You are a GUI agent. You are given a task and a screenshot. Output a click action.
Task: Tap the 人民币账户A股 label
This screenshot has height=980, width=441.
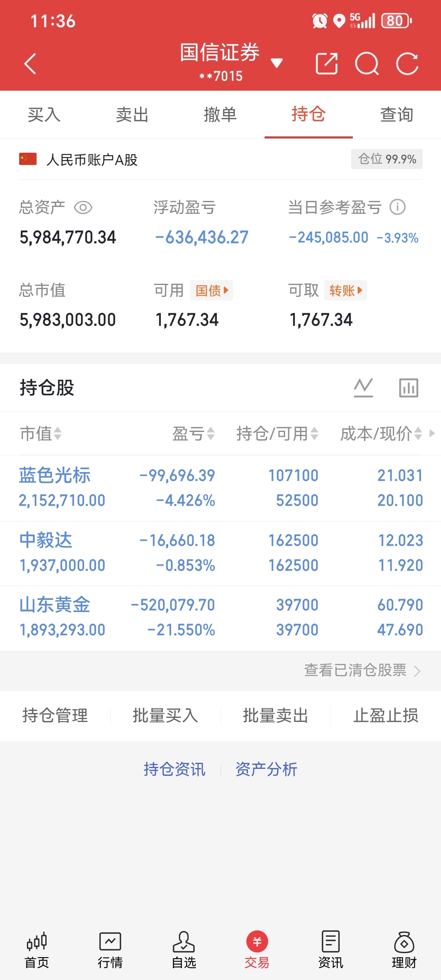point(92,160)
